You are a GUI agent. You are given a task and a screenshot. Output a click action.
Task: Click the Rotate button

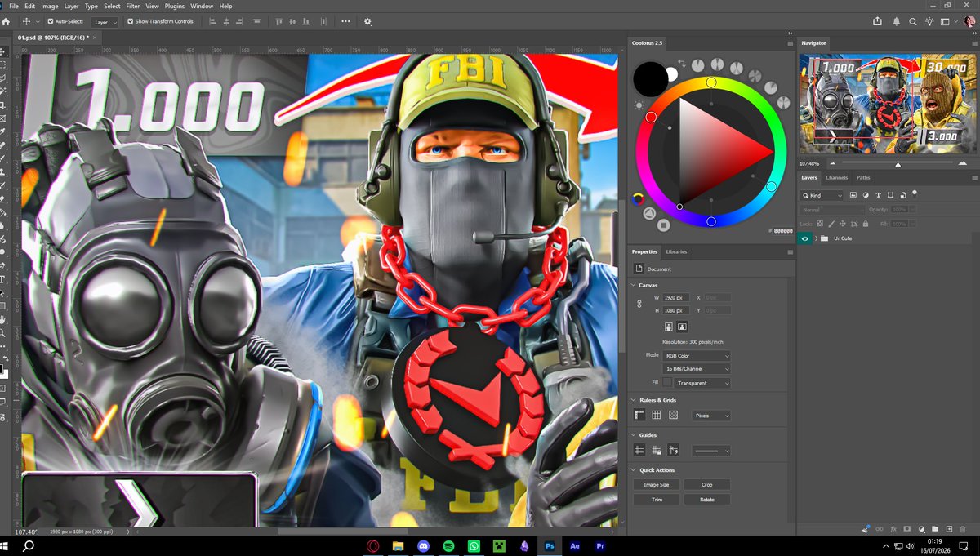pos(707,499)
